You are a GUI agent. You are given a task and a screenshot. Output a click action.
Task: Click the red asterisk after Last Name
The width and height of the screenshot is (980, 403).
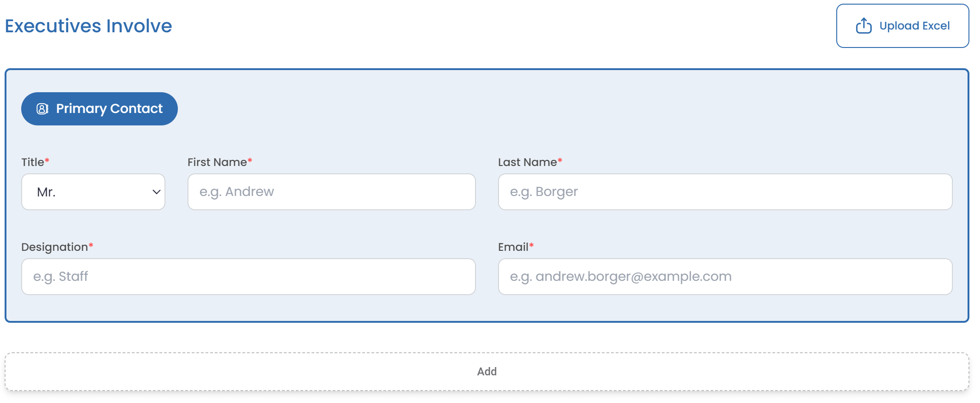(560, 160)
